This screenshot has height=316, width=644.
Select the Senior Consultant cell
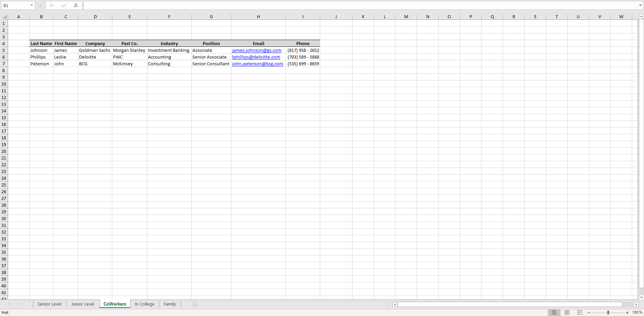211,64
